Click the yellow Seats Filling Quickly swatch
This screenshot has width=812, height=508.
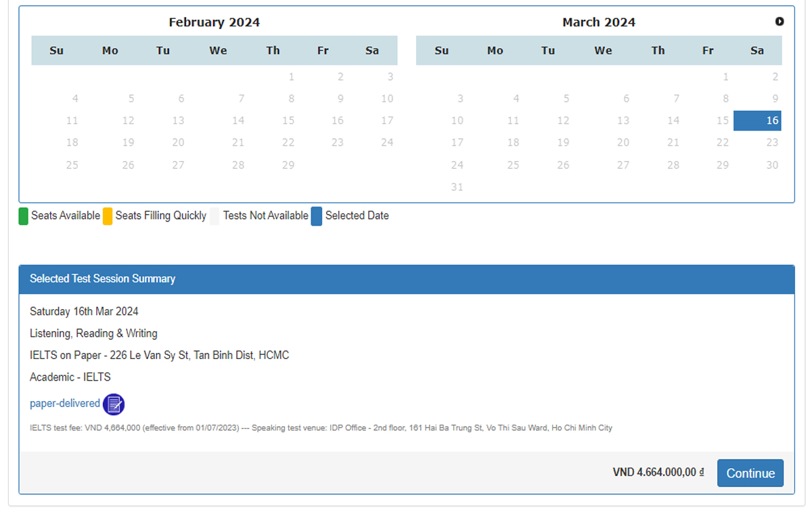107,216
